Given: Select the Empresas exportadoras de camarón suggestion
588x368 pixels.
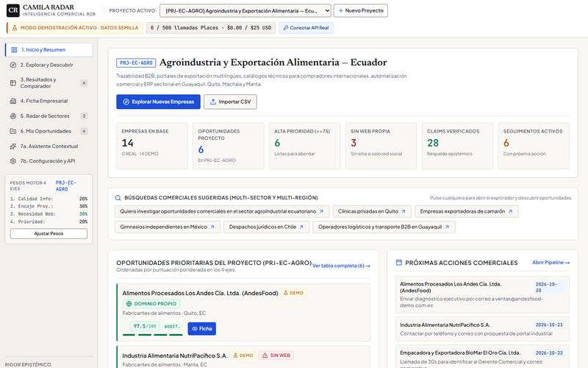Looking at the screenshot, I should [x=467, y=211].
